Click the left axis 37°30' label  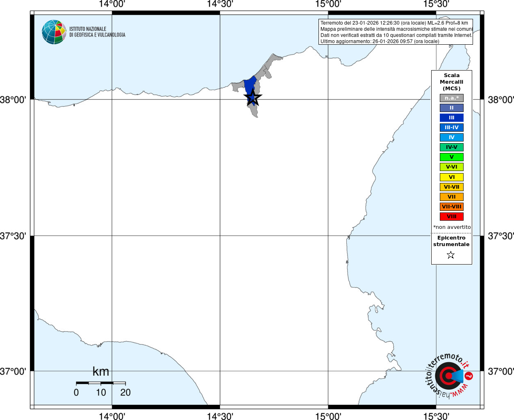[13, 236]
